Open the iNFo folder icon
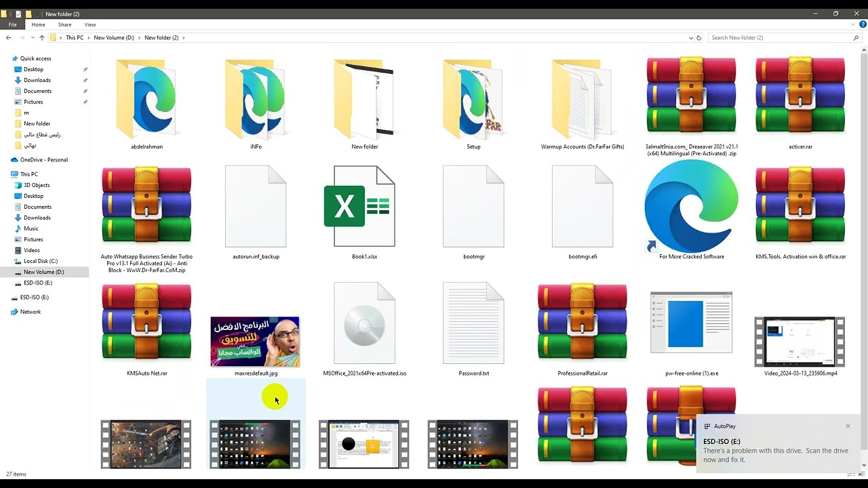This screenshot has height=488, width=868. point(256,99)
